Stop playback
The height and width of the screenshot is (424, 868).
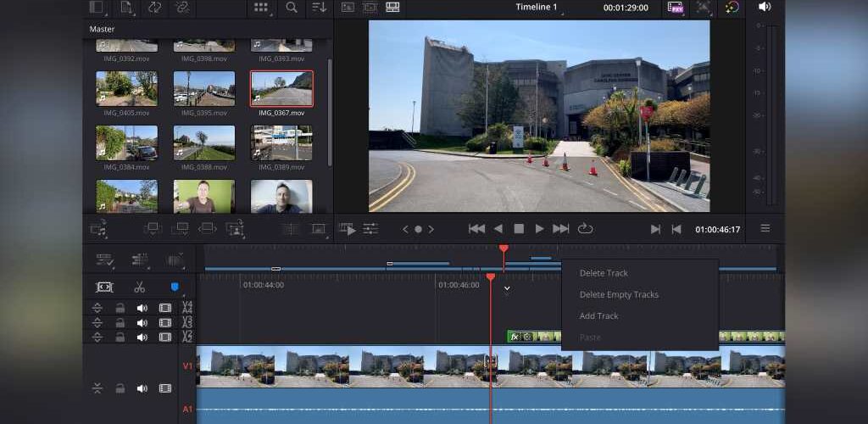pyautogui.click(x=519, y=229)
